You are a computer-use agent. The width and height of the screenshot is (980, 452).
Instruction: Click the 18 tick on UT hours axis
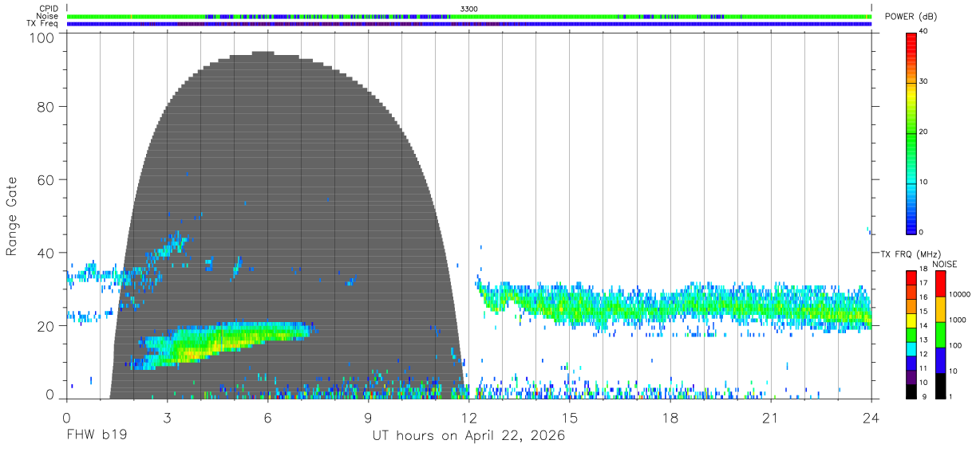click(x=670, y=418)
